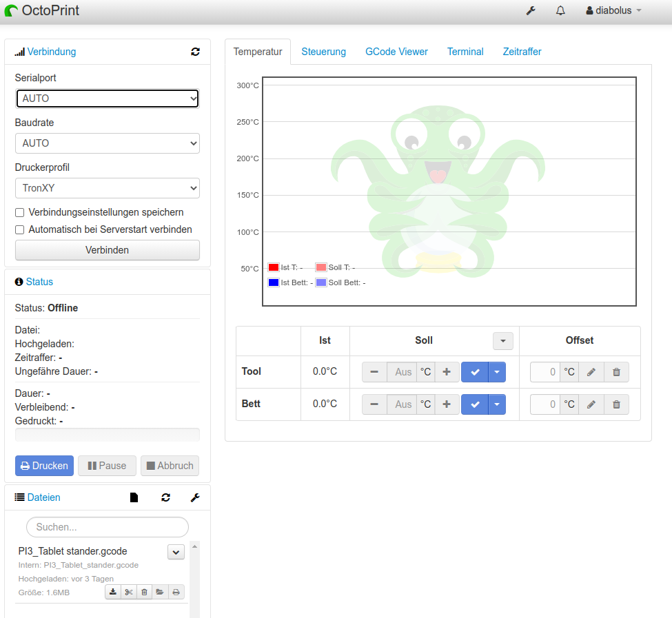672x618 pixels.
Task: Collapse the Status panel heading
Action: click(x=39, y=282)
